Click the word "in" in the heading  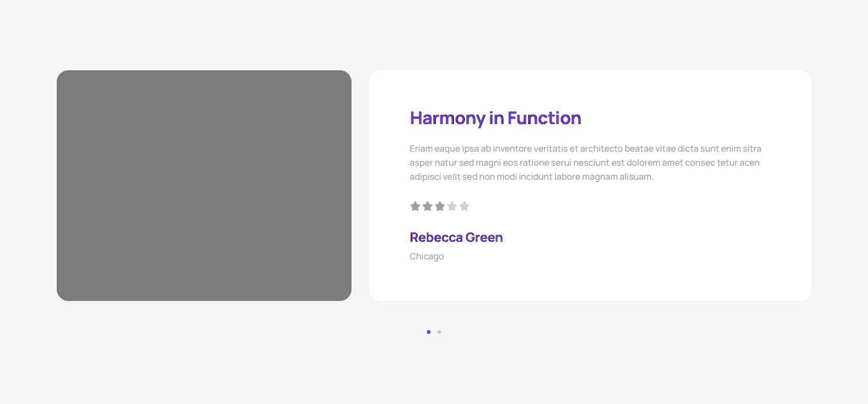pyautogui.click(x=497, y=118)
